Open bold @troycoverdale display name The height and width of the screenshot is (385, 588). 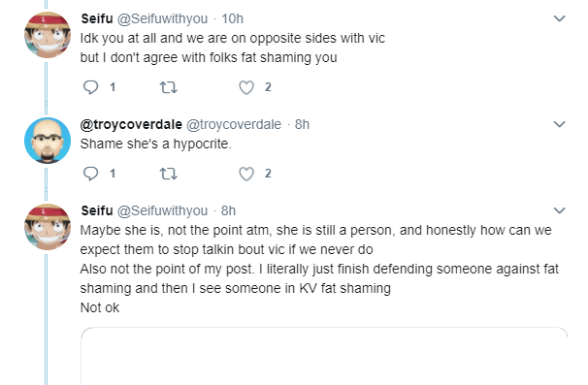click(x=131, y=124)
